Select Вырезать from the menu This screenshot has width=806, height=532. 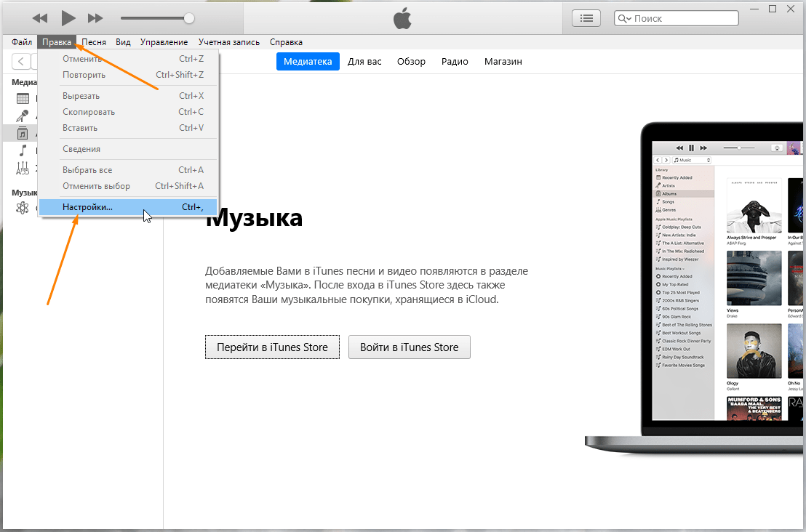(128, 96)
